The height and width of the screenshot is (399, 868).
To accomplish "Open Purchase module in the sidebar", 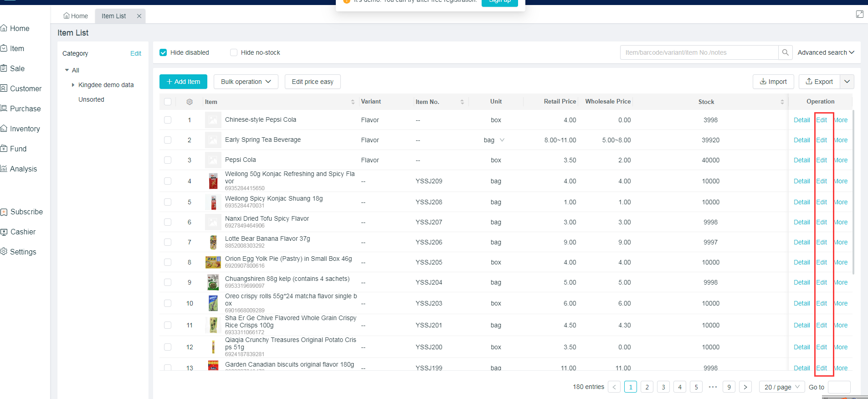I will (25, 109).
